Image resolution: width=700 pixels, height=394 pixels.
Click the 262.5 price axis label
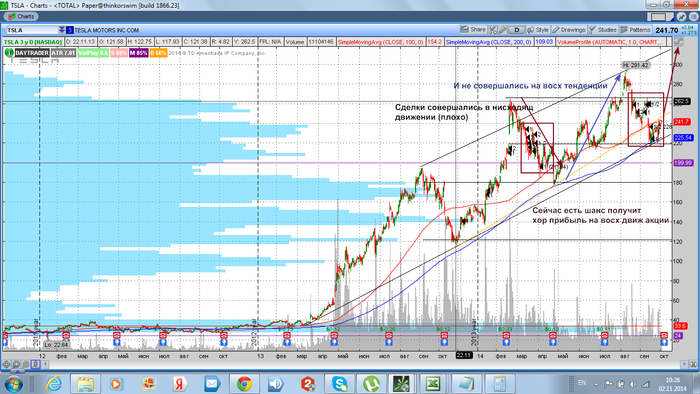pos(682,102)
